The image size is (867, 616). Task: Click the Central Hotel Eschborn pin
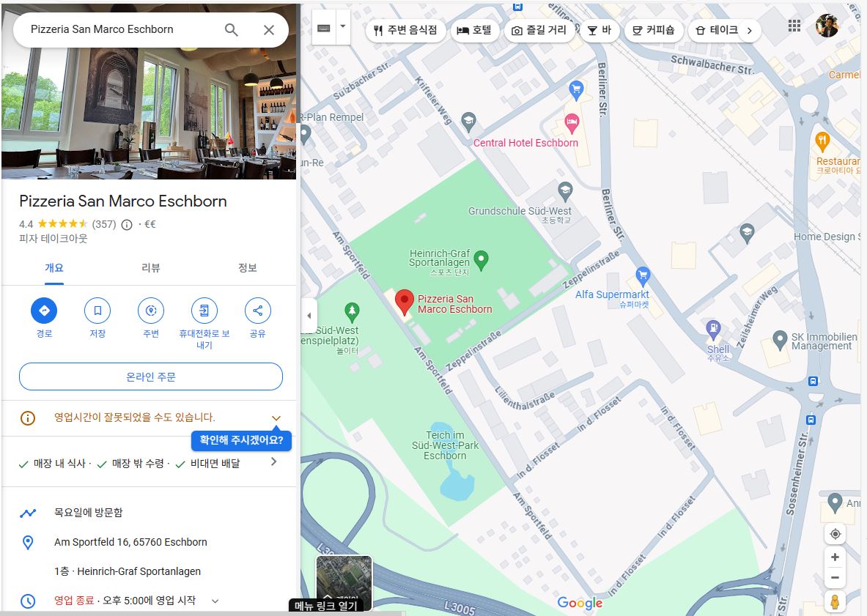click(x=572, y=124)
